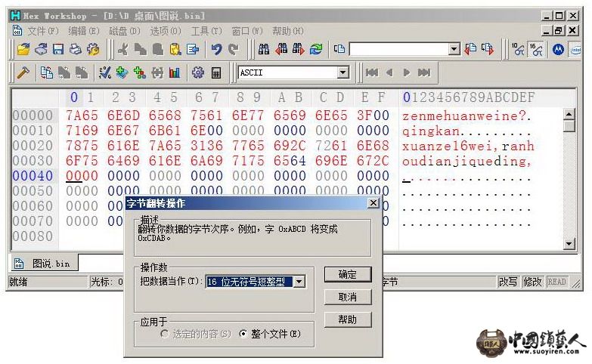
Task: Click the checksum 2016 checkmark icon
Action: pos(104,72)
